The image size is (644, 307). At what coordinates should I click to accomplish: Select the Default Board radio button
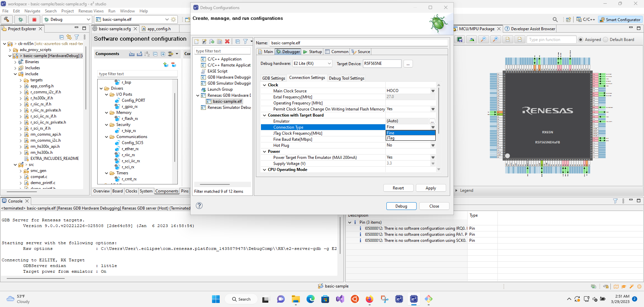coord(605,40)
